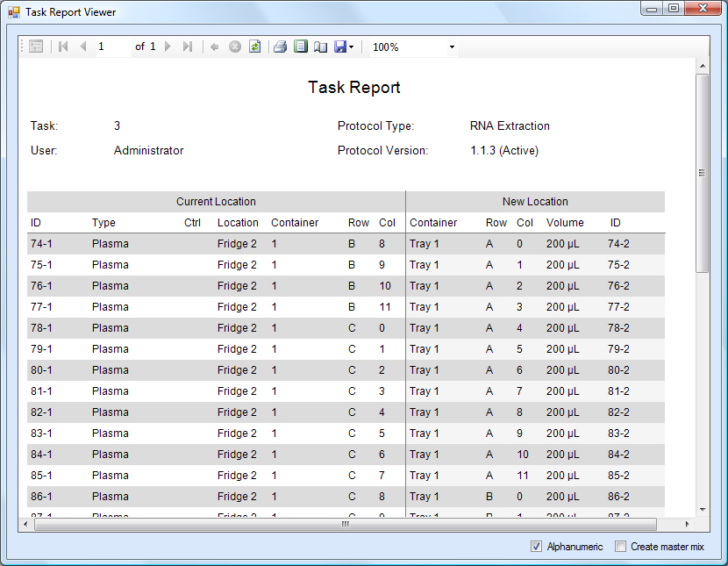728x566 pixels.
Task: Click the export save disk icon
Action: (340, 47)
